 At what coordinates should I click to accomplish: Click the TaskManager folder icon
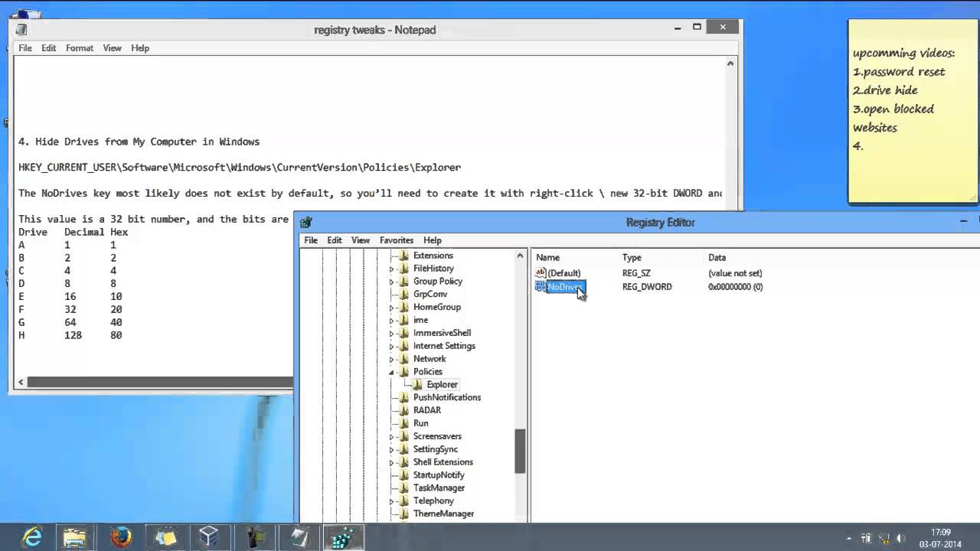click(x=404, y=487)
